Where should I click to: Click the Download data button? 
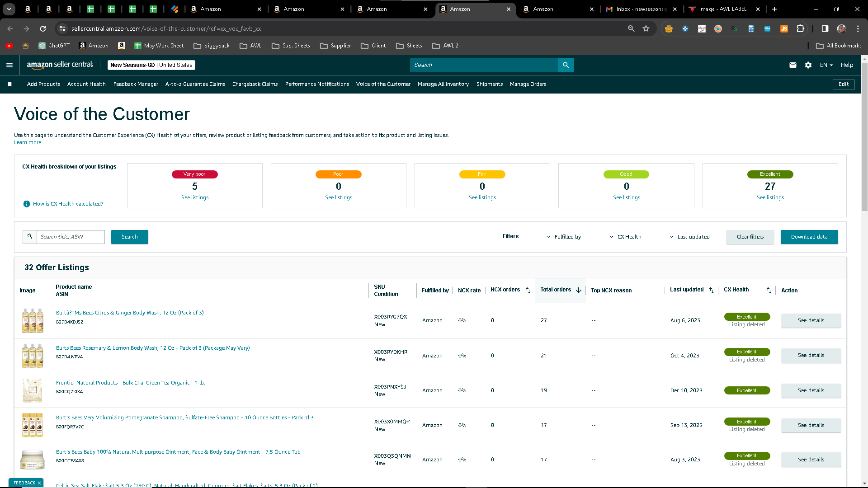click(809, 237)
